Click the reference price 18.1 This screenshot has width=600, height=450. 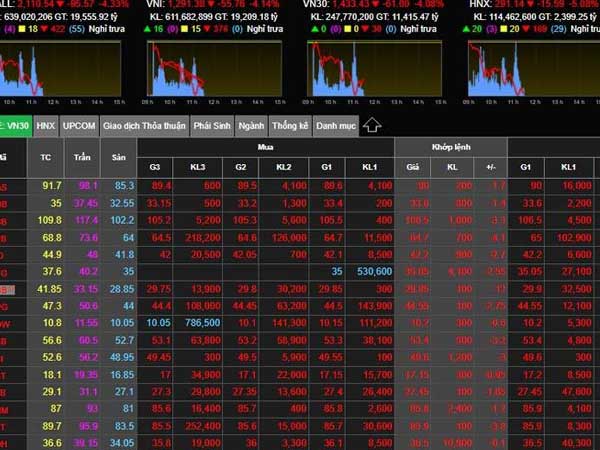52,375
